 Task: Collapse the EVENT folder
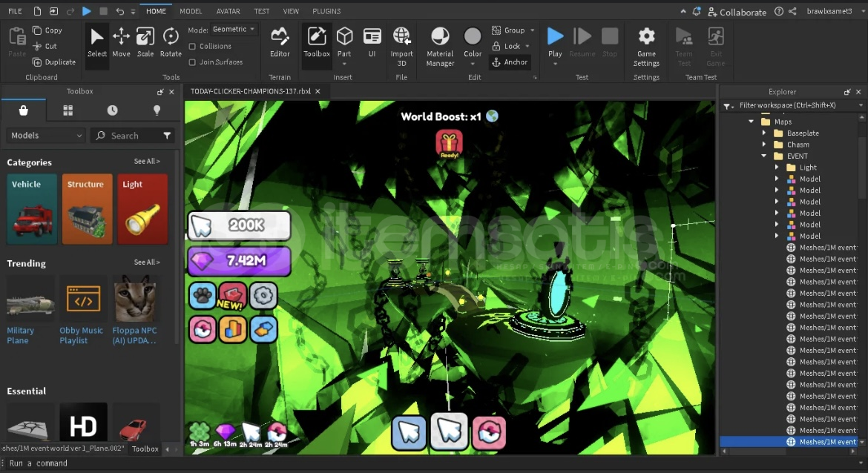pos(764,156)
